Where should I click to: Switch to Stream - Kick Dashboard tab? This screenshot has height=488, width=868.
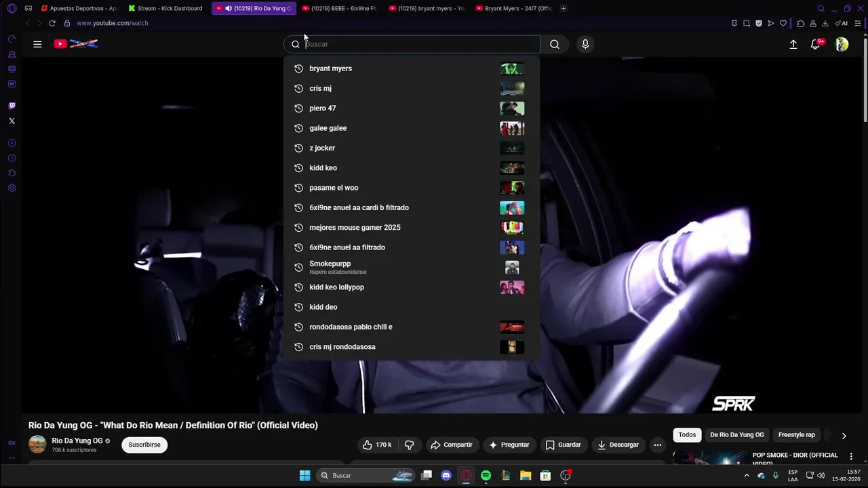click(x=167, y=8)
